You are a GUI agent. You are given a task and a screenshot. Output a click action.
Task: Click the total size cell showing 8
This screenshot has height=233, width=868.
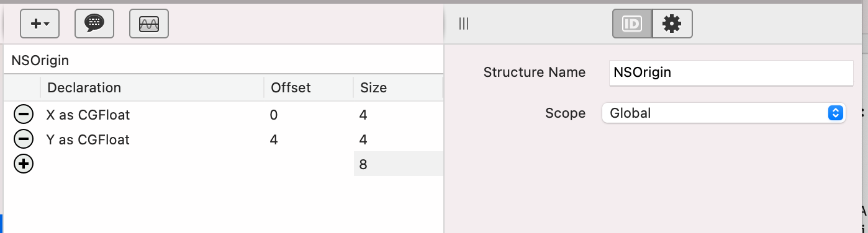point(398,164)
